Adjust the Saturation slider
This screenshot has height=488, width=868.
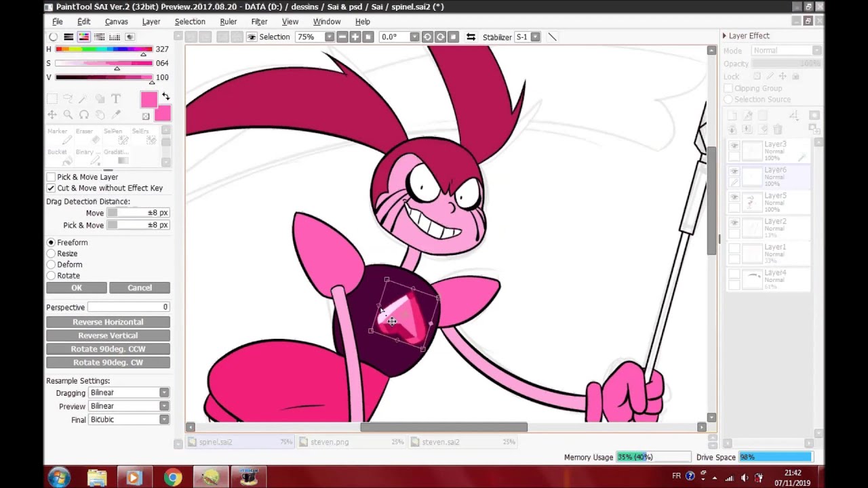104,64
